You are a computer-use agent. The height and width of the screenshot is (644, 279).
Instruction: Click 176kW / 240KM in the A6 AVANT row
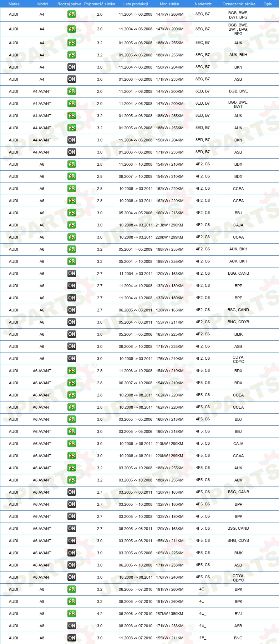click(x=169, y=577)
